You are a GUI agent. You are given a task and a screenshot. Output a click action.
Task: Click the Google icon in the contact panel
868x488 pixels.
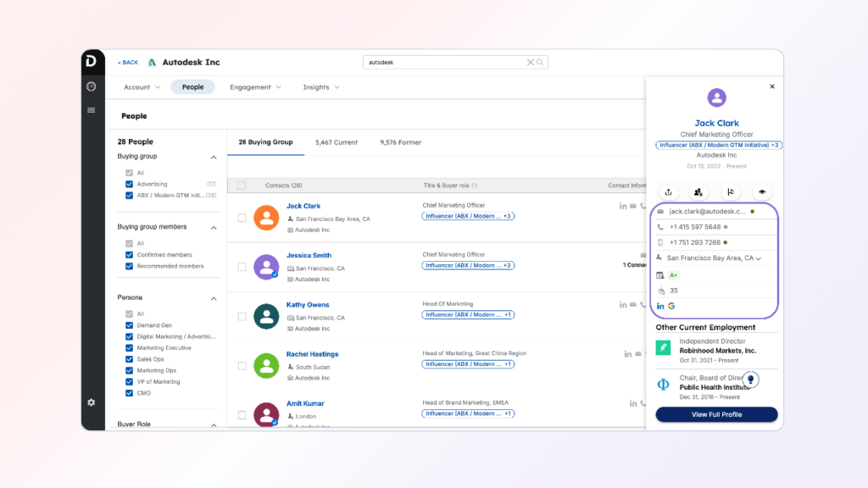671,306
